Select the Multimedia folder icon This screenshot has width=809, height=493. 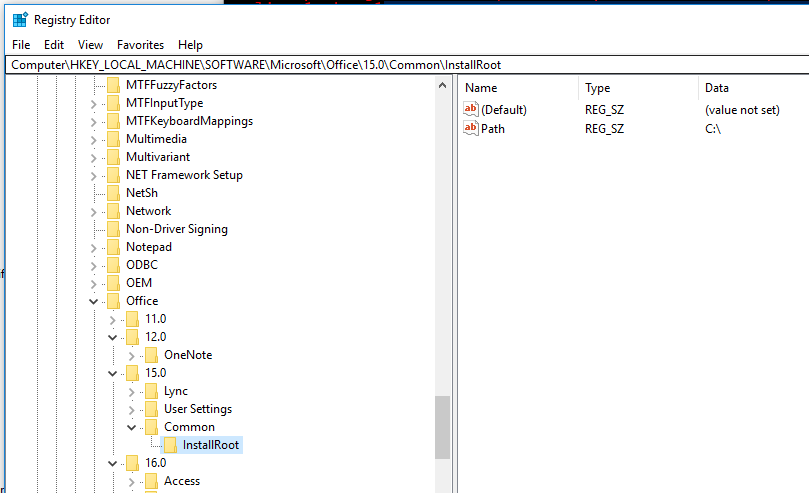click(x=114, y=139)
